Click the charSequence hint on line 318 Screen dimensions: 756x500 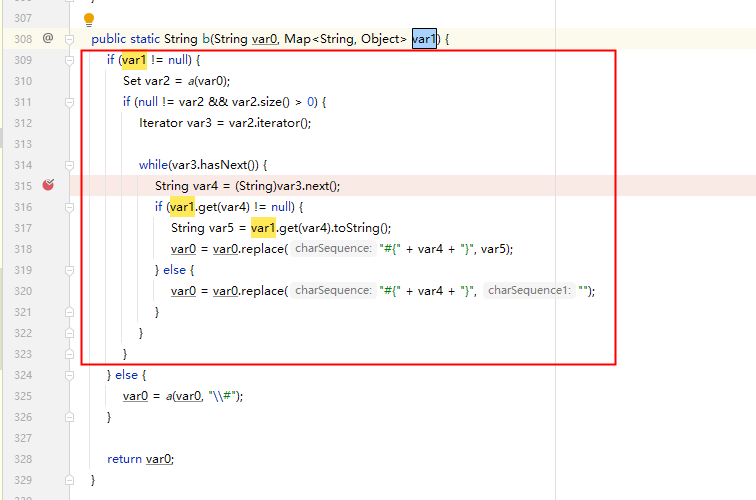coord(333,248)
